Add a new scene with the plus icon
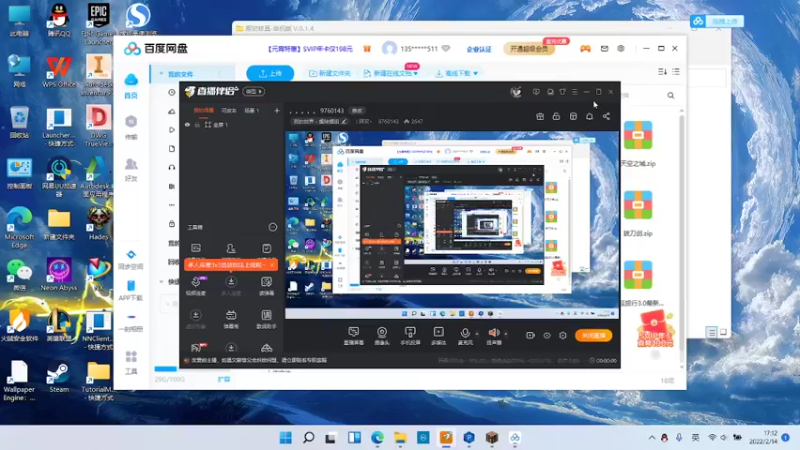This screenshot has height=450, width=800. click(277, 110)
